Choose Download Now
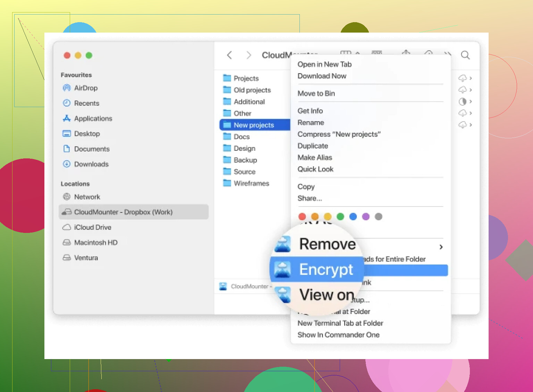This screenshot has height=392, width=533. tap(322, 76)
